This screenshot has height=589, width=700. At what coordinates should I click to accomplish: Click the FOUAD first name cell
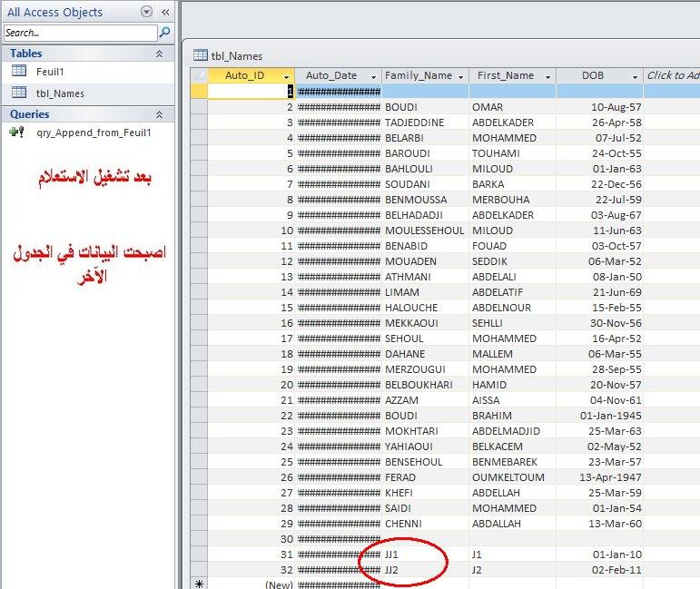(x=512, y=246)
